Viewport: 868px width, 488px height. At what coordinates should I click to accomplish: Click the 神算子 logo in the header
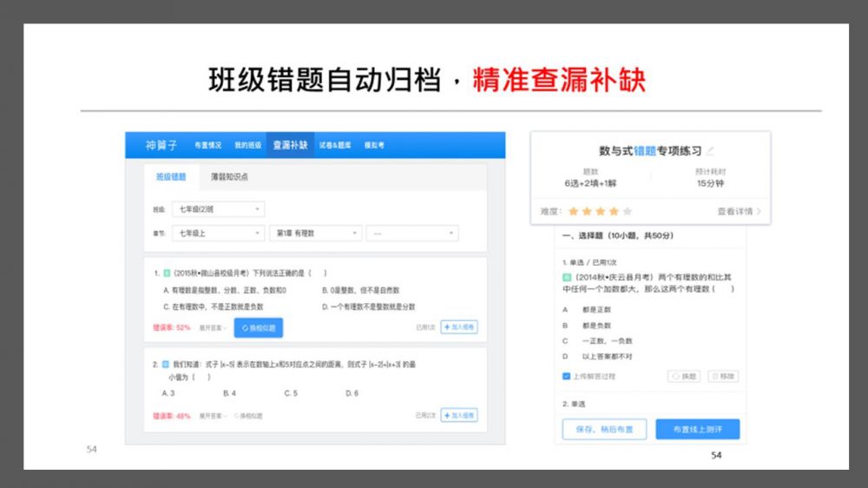pyautogui.click(x=161, y=145)
